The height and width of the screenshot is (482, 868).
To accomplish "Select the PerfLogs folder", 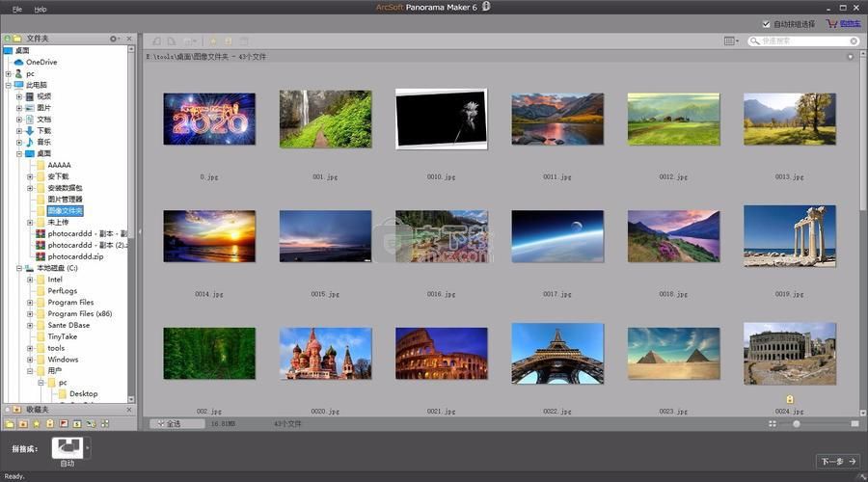I will pyautogui.click(x=62, y=291).
